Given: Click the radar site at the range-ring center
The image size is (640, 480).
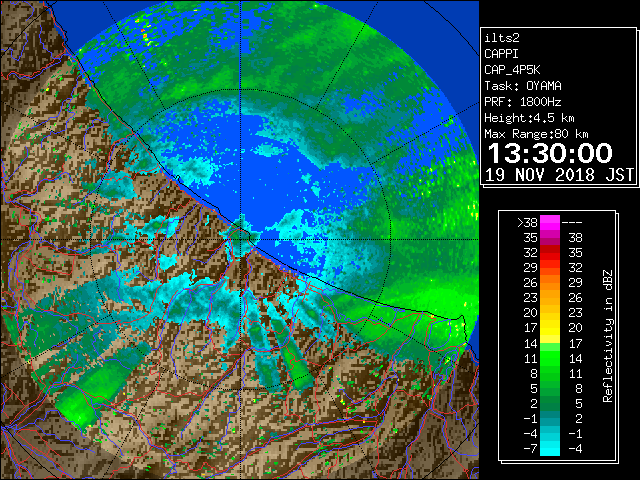Looking at the screenshot, I should click(241, 239).
